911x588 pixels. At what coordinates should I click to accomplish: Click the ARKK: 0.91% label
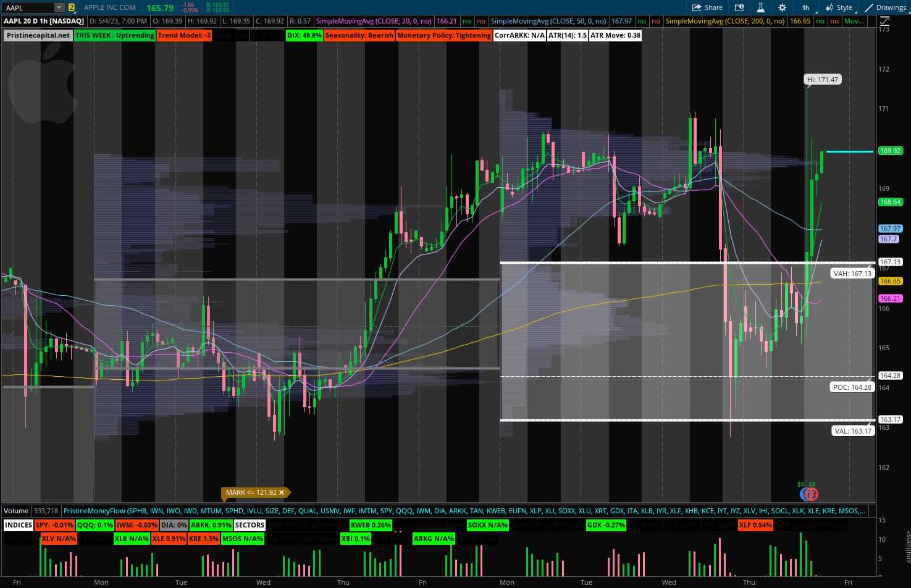[x=211, y=525]
